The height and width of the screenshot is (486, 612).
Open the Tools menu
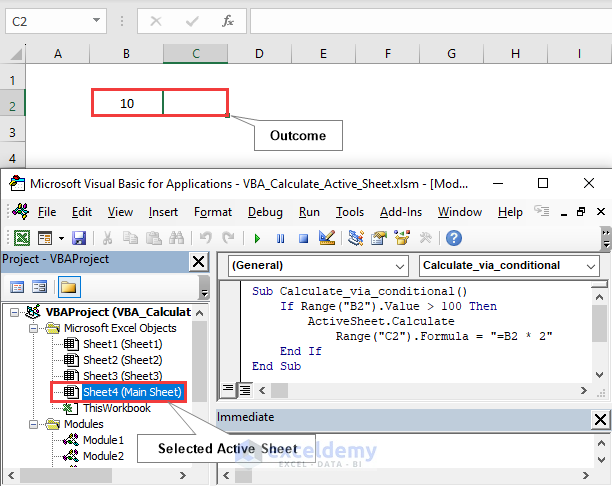pos(350,212)
